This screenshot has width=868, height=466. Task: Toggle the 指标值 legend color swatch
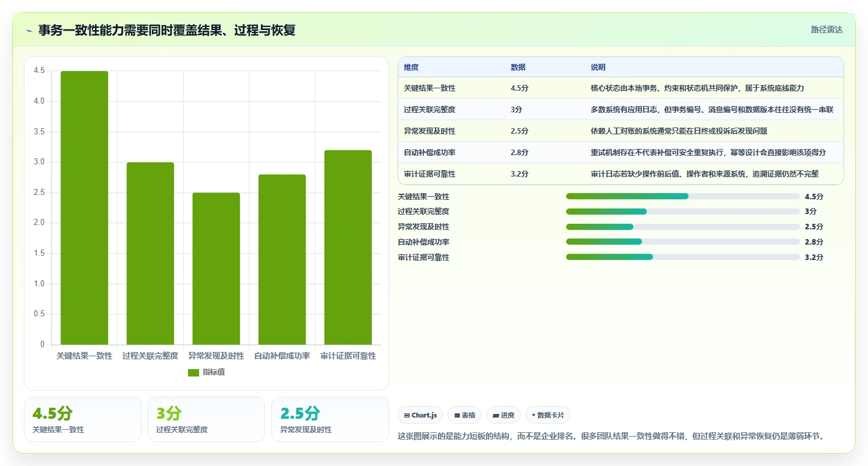(194, 372)
